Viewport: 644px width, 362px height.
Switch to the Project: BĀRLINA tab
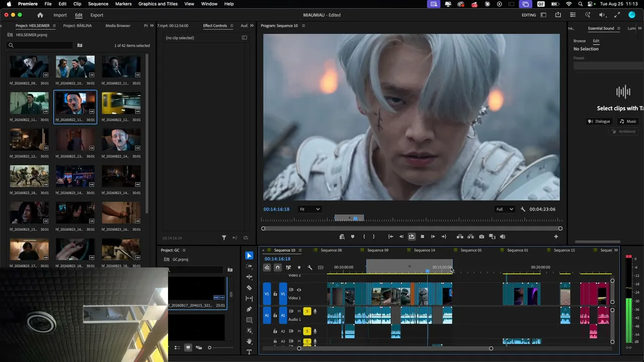77,26
